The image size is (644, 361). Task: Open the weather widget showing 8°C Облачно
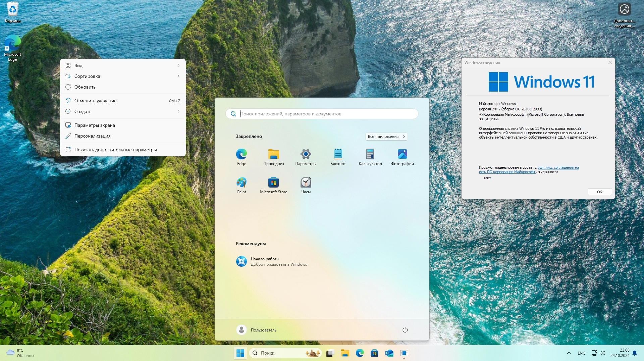coord(20,353)
